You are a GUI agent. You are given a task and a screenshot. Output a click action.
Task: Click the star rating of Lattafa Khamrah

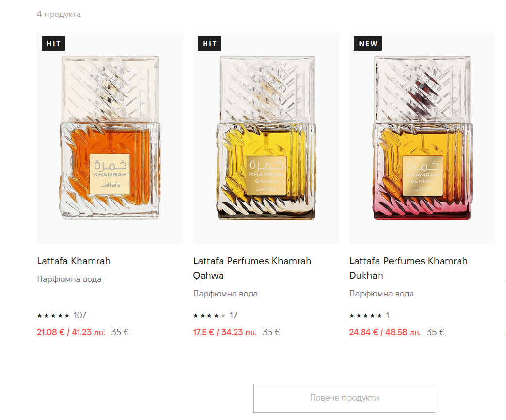(x=53, y=316)
